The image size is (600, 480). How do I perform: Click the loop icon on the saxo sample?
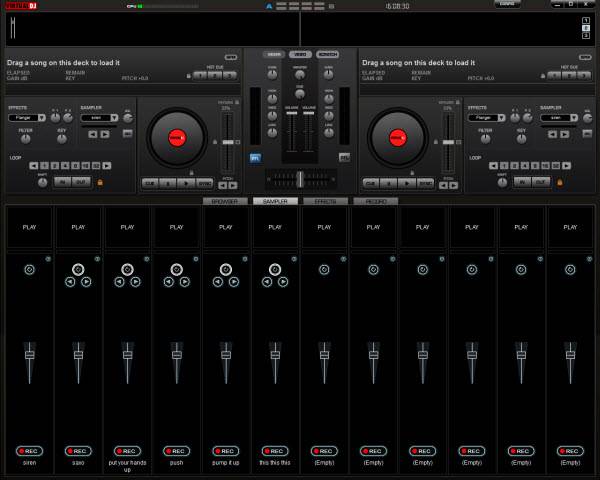click(78, 269)
